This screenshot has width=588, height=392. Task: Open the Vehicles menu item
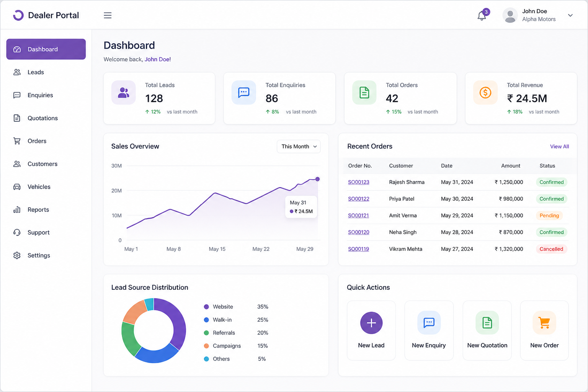(46, 187)
